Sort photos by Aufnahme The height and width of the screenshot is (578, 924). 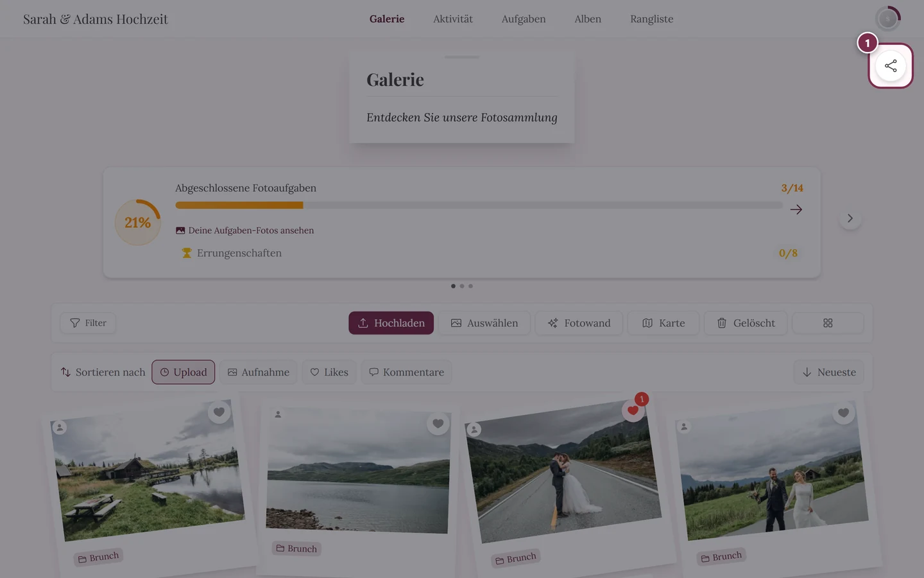tap(259, 372)
